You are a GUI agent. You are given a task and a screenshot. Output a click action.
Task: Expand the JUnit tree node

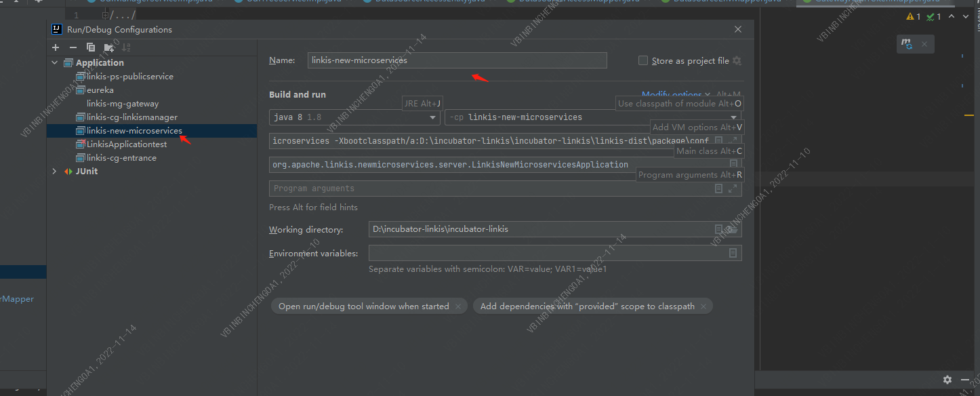[x=55, y=172]
